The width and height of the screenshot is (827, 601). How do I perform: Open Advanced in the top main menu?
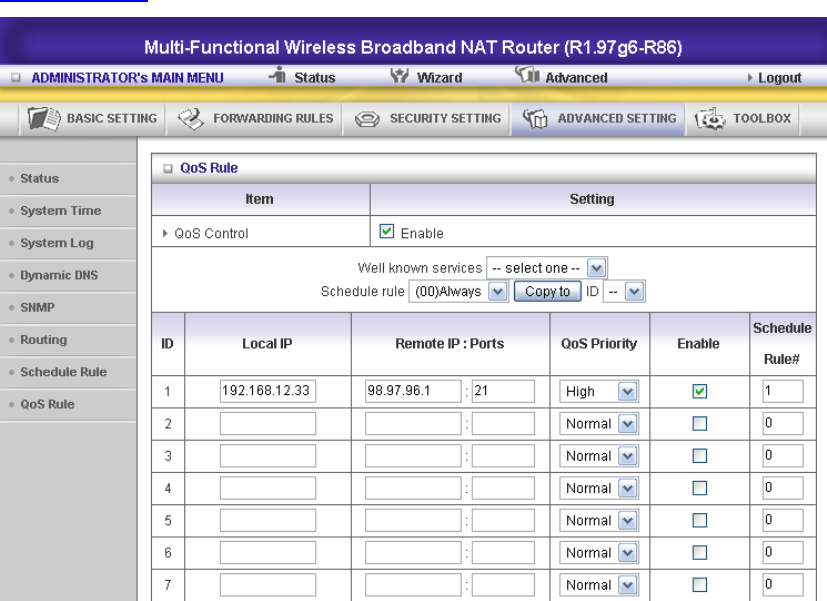(x=576, y=77)
